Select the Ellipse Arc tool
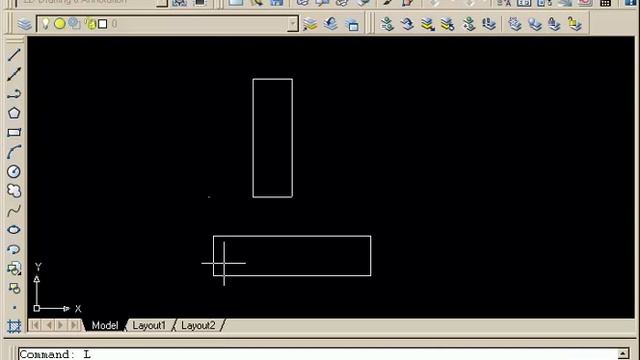 click(x=14, y=249)
